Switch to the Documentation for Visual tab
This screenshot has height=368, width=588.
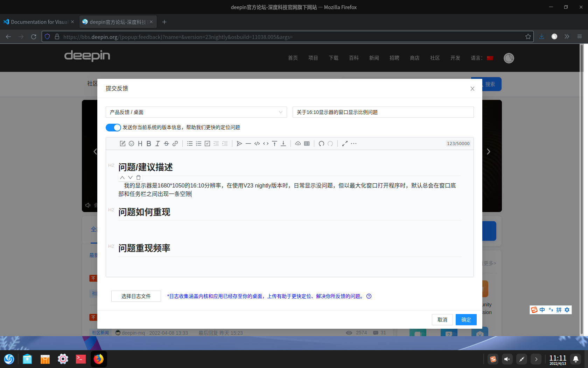pyautogui.click(x=39, y=22)
